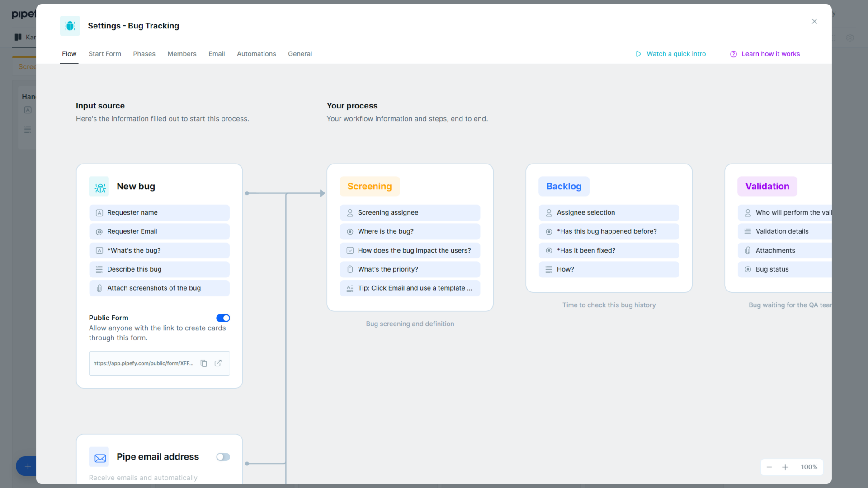Click the zoom out minus icon
This screenshot has height=488, width=868.
point(769,467)
